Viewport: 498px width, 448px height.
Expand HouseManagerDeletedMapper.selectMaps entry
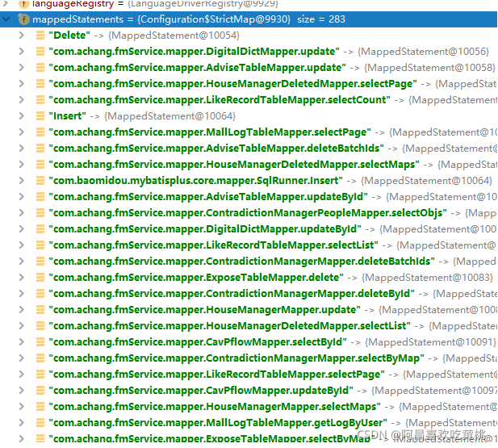[22, 165]
